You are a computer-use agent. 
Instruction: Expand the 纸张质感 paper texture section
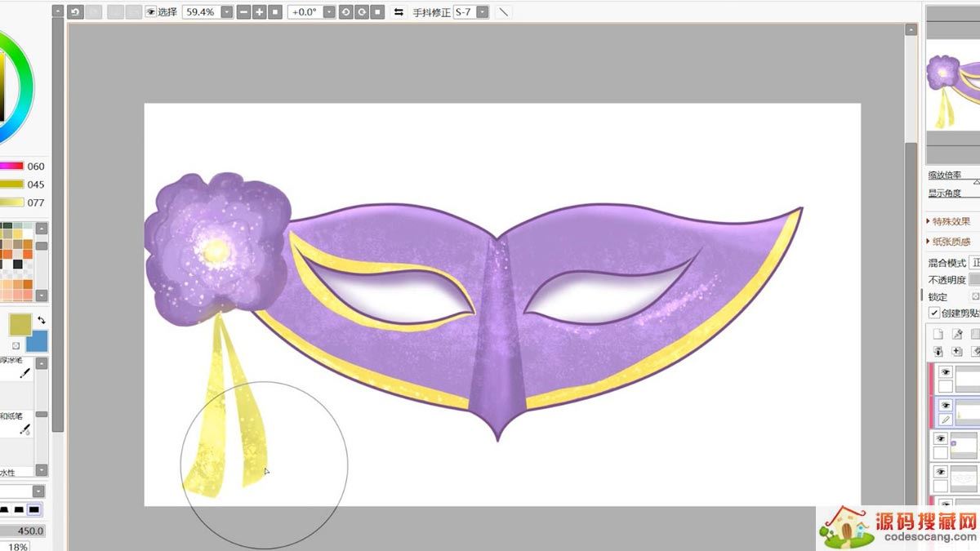tap(951, 242)
